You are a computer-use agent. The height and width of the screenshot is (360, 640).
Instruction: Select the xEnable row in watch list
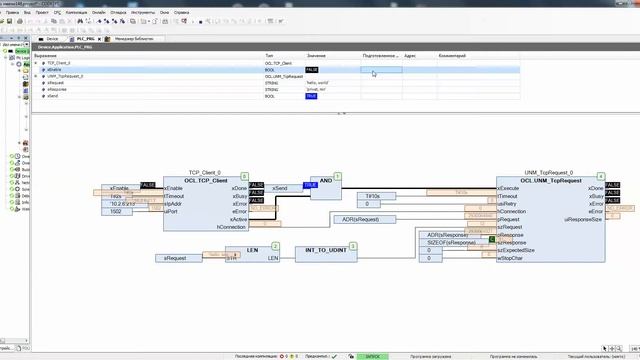pyautogui.click(x=276, y=70)
